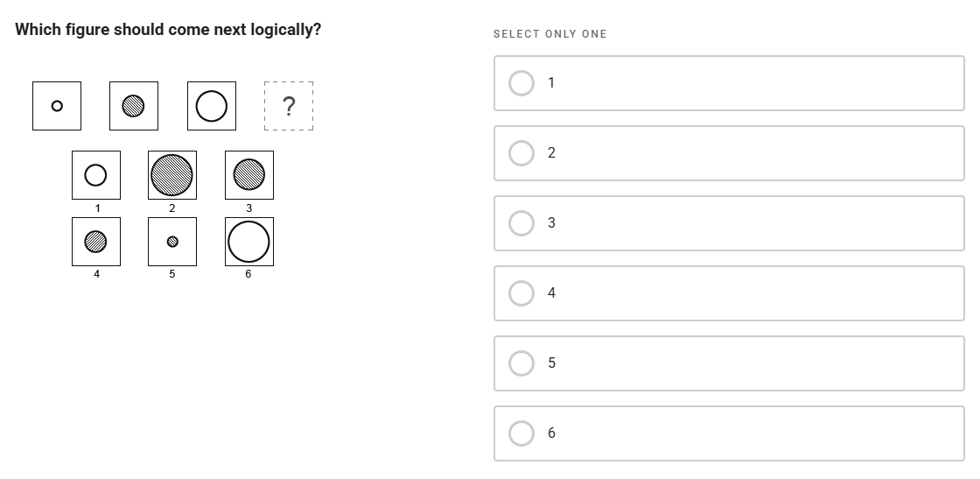Click answer figure 6 with largest empty circle
Image resolution: width=980 pixels, height=479 pixels.
249,242
